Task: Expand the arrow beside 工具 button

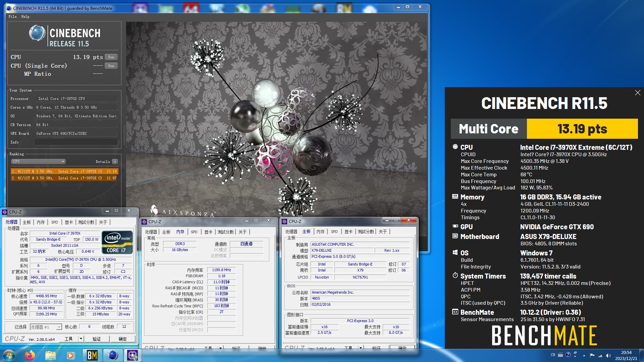Action: (81, 339)
